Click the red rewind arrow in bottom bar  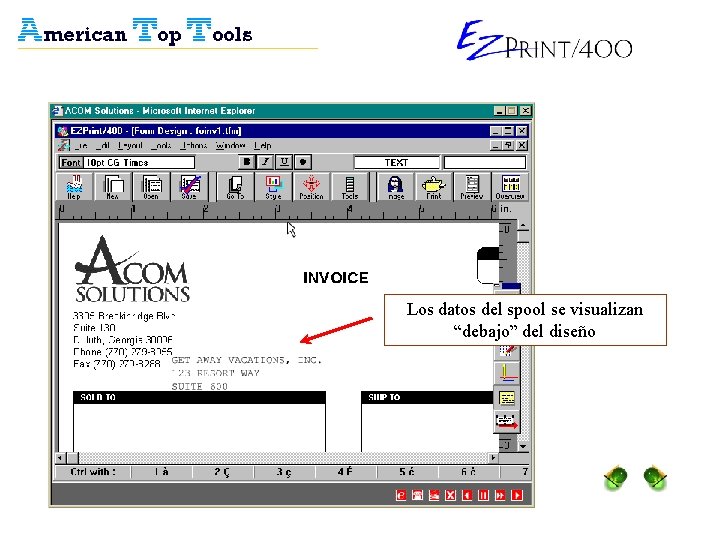pyautogui.click(x=467, y=495)
